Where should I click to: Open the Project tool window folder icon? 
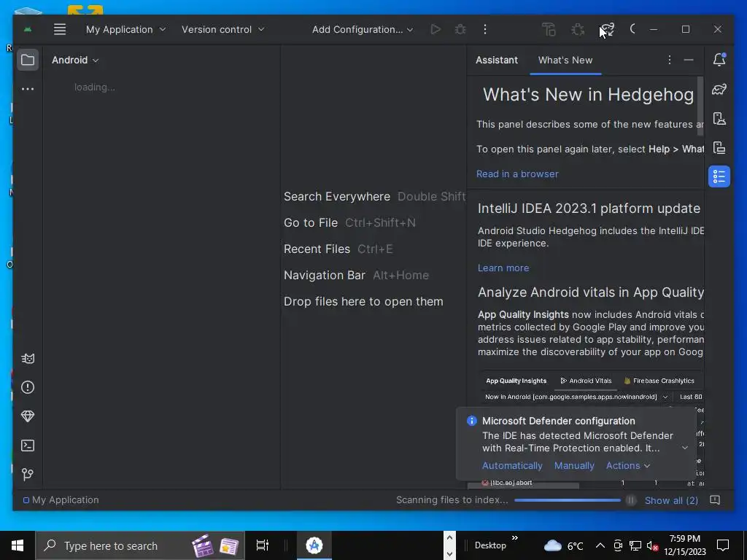(28, 60)
